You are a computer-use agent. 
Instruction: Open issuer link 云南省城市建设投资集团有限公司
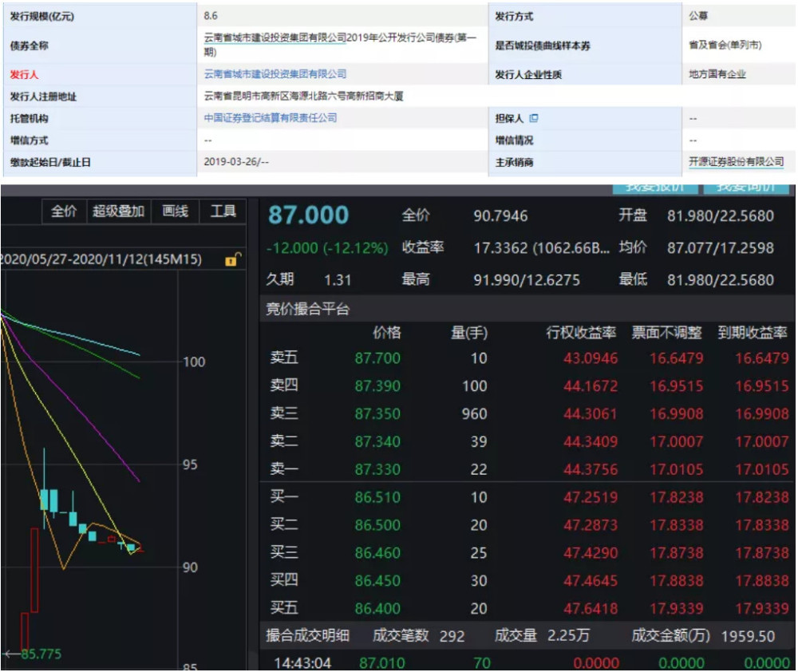[275, 73]
